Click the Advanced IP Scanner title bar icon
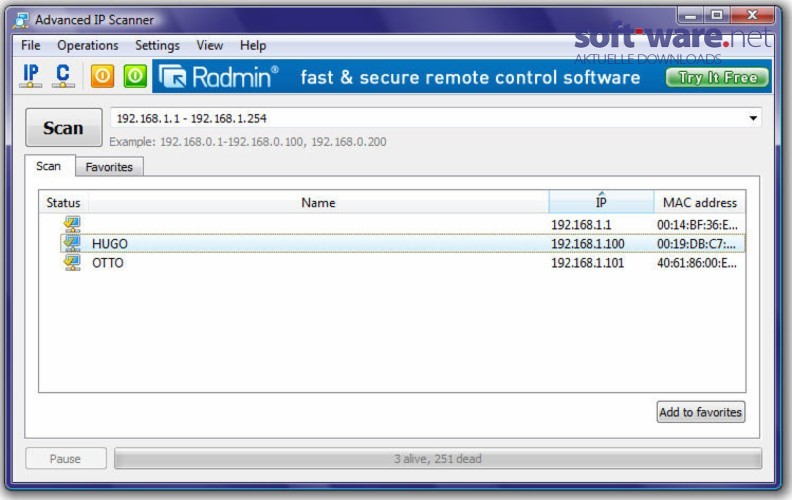The image size is (792, 500). pos(21,20)
